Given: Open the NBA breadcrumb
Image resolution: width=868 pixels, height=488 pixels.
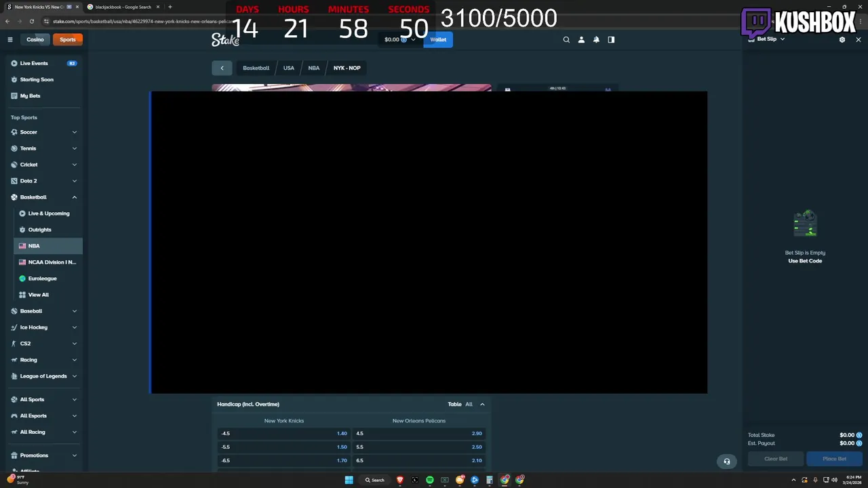Looking at the screenshot, I should pos(314,68).
